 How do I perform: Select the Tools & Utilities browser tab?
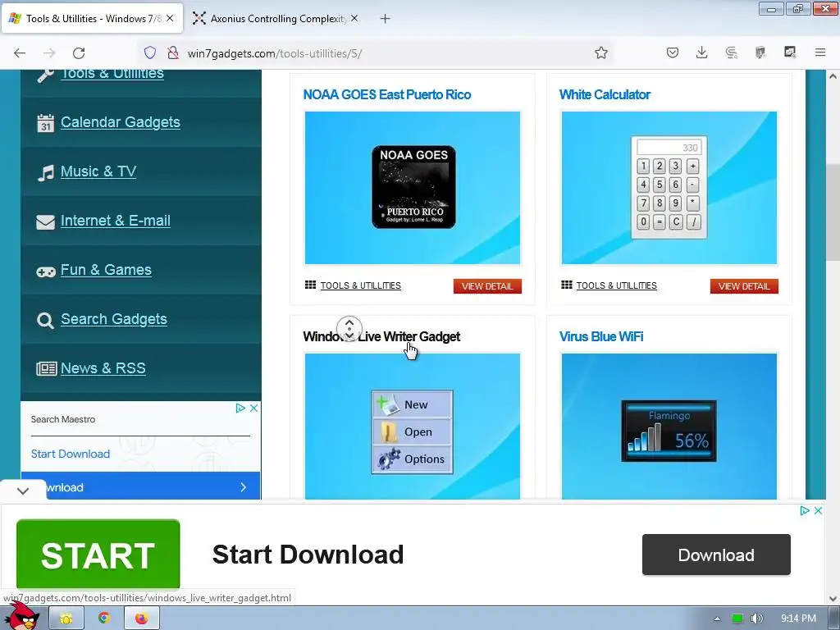(92, 19)
